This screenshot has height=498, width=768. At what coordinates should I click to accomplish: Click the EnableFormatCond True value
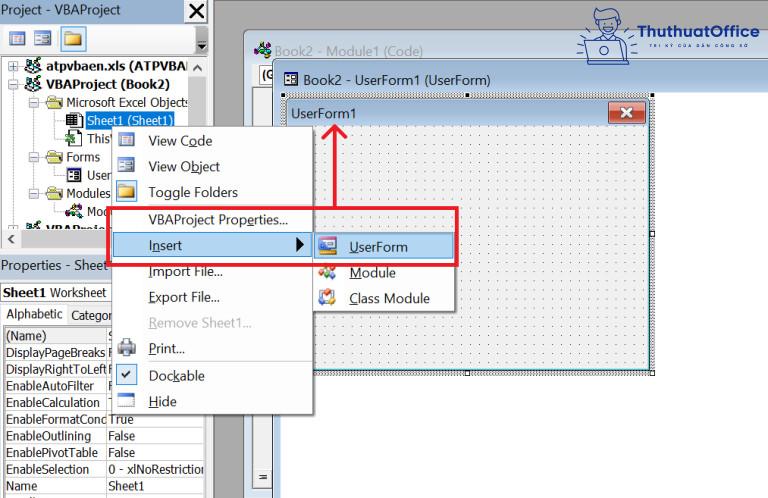tap(120, 420)
